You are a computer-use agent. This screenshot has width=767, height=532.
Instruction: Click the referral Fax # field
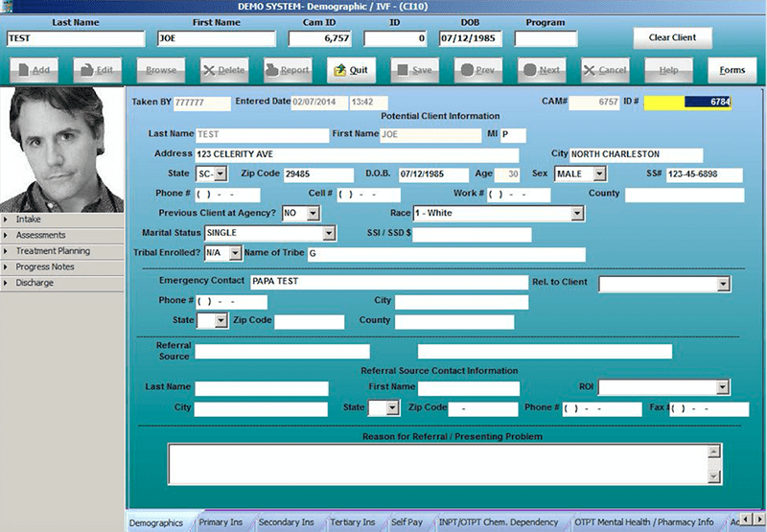click(x=709, y=408)
